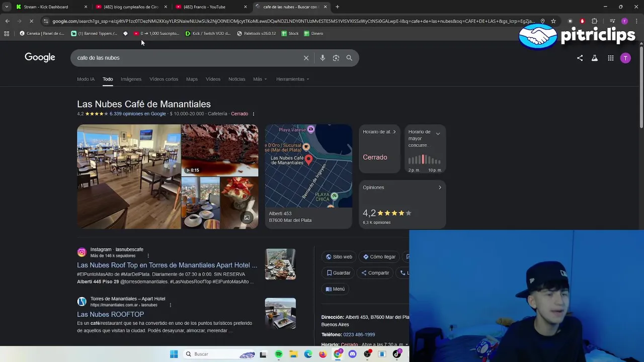Open OBS Studio from the taskbar
The height and width of the screenshot is (362, 644).
coord(367,354)
